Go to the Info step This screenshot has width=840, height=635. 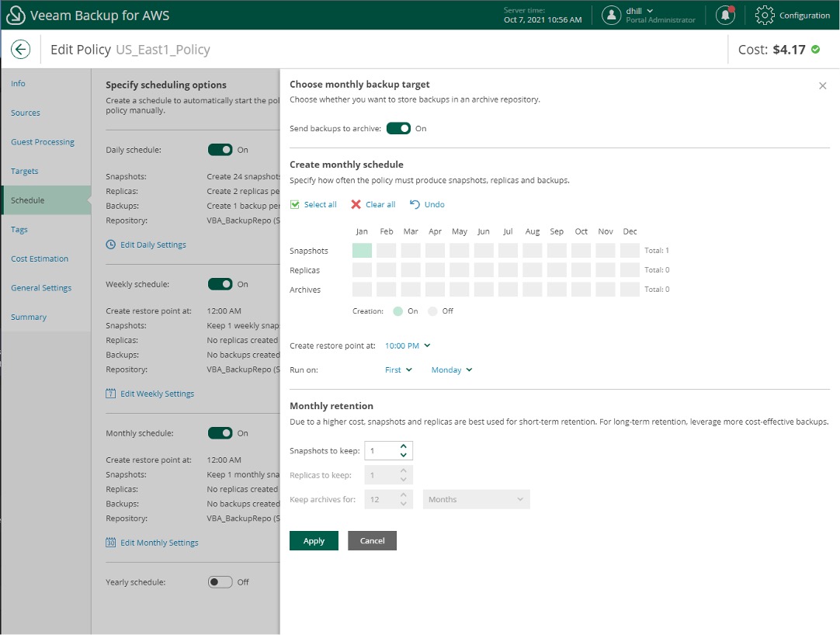coord(18,84)
